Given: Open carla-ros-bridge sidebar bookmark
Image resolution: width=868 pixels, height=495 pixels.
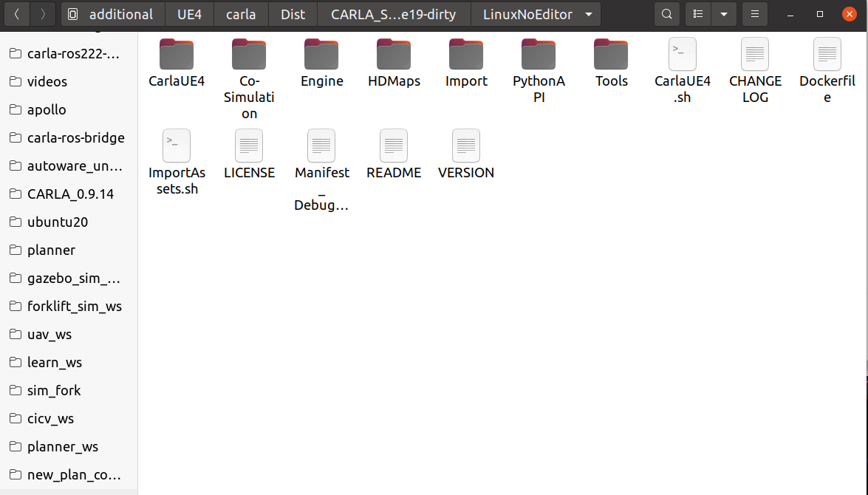Looking at the screenshot, I should [69, 138].
